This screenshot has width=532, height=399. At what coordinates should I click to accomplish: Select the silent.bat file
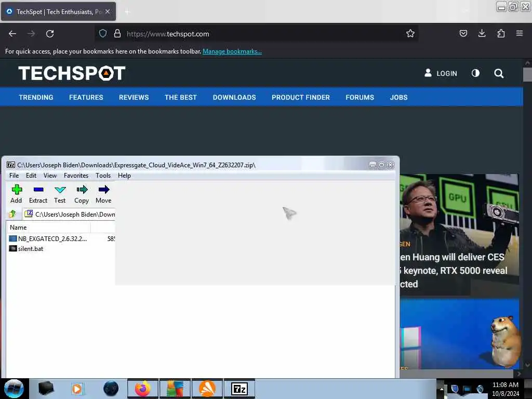pos(26,249)
